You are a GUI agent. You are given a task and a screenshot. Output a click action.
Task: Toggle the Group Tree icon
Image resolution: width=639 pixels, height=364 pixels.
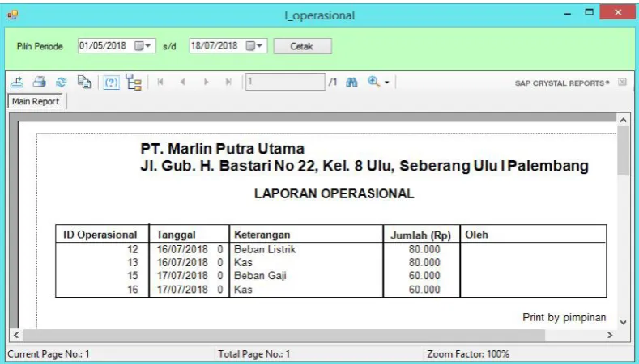coord(134,83)
